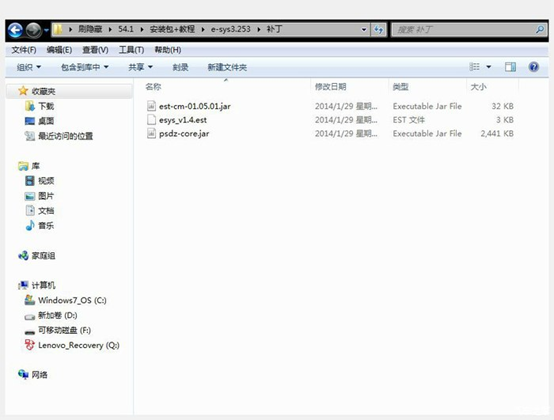Click the 新建文件夹 button
The height and width of the screenshot is (420, 554).
click(227, 67)
